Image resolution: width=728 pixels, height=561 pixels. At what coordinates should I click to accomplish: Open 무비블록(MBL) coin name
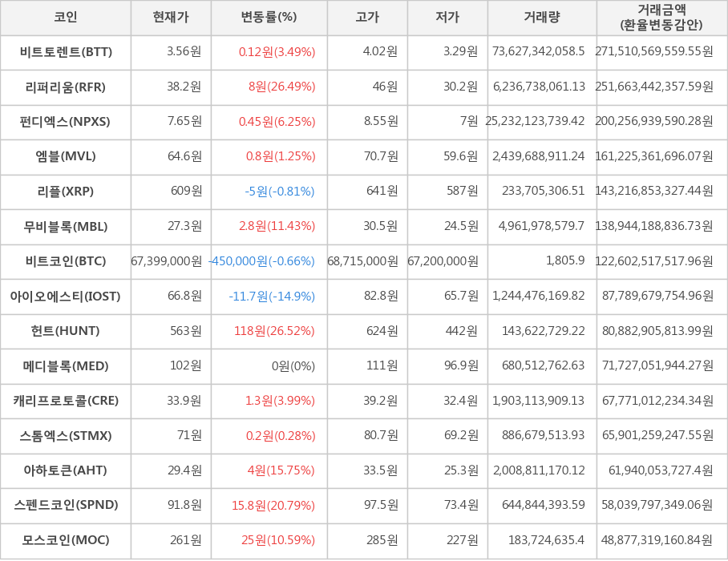pos(66,226)
